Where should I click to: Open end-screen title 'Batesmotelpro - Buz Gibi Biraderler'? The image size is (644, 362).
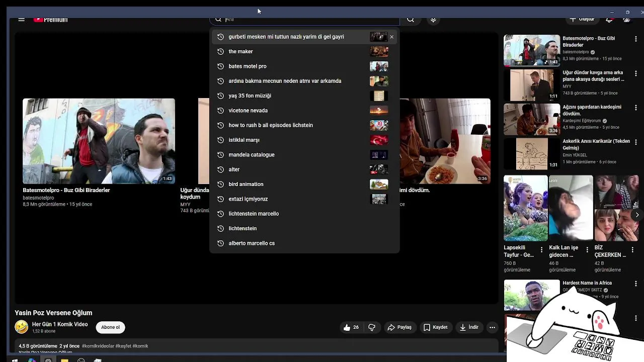pyautogui.click(x=66, y=190)
